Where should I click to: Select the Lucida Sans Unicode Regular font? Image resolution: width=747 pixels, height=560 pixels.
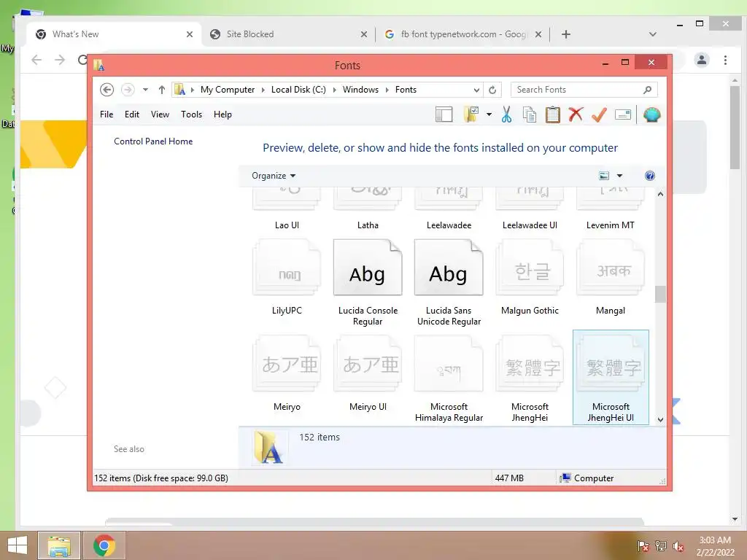click(449, 282)
